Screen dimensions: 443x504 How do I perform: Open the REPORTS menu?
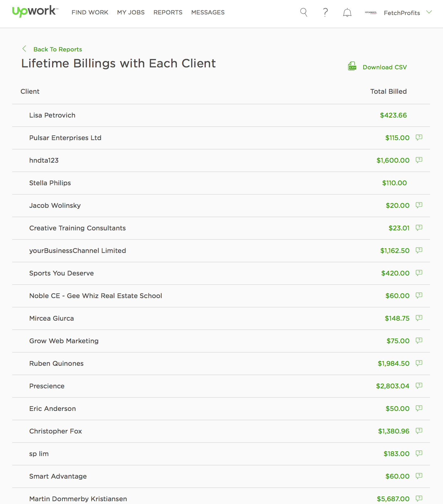click(168, 13)
